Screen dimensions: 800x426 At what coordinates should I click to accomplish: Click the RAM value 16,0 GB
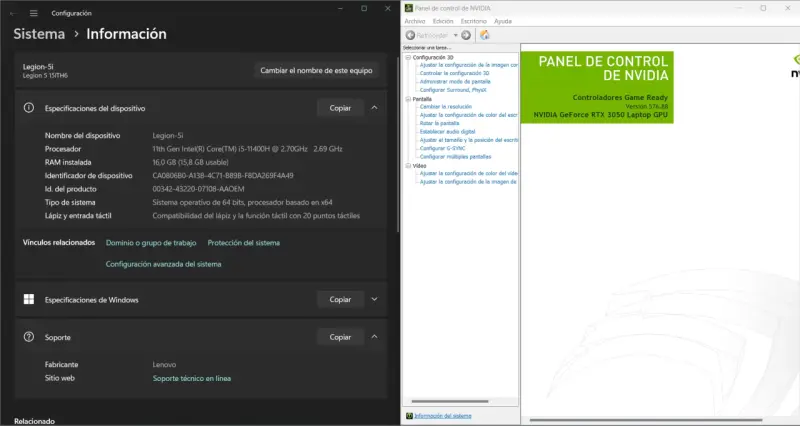[190, 162]
